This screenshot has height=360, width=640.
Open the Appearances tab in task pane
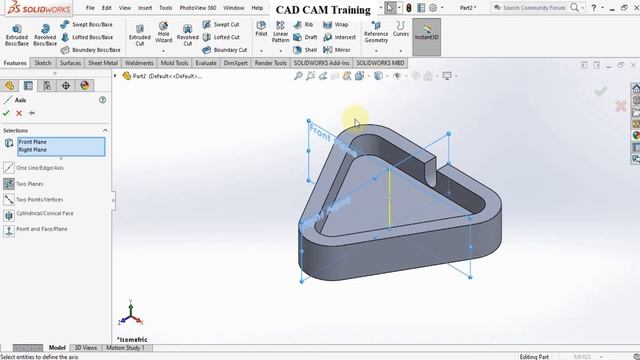pyautogui.click(x=636, y=135)
